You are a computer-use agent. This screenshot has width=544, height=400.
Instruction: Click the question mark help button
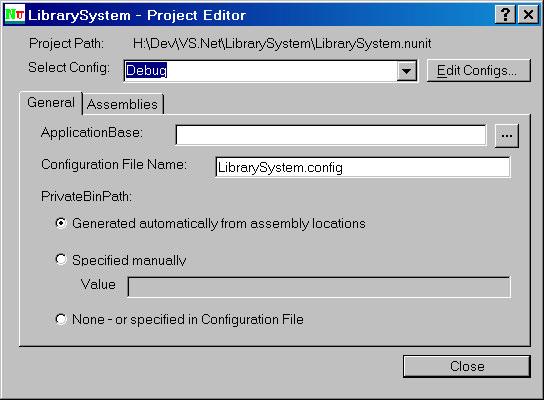click(505, 15)
